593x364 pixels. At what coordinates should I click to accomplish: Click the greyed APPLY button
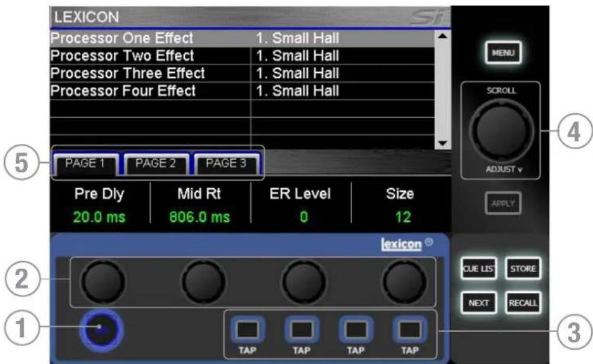pyautogui.click(x=503, y=204)
